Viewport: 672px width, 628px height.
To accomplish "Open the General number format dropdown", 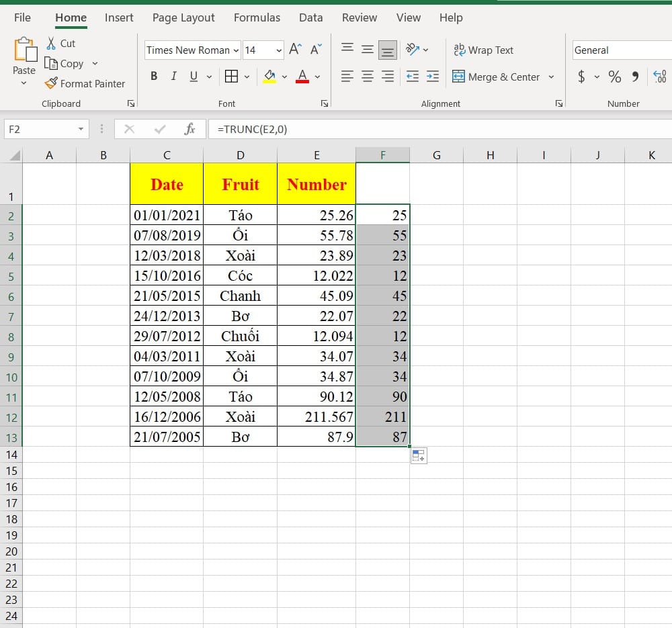I will coord(622,50).
